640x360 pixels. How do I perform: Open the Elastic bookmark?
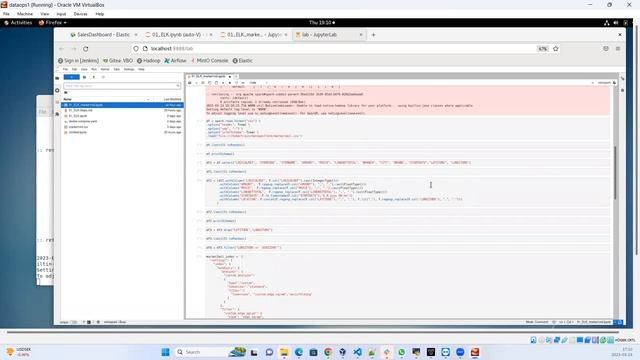[242, 60]
